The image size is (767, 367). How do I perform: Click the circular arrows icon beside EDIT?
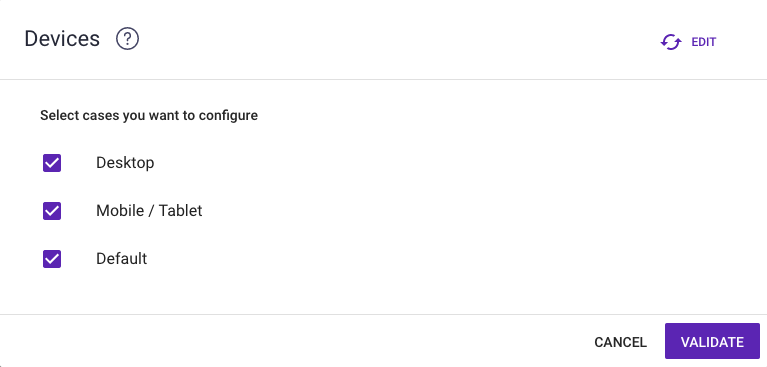coord(671,42)
